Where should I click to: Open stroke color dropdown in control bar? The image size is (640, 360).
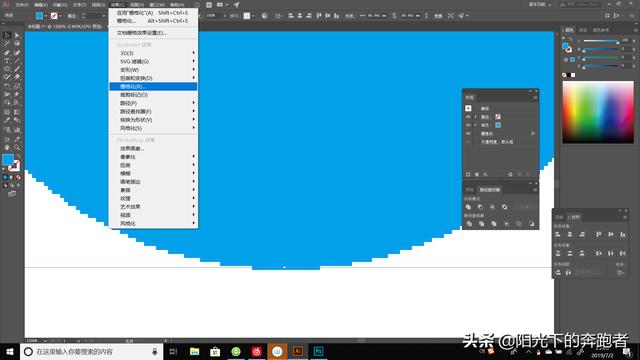coord(60,16)
